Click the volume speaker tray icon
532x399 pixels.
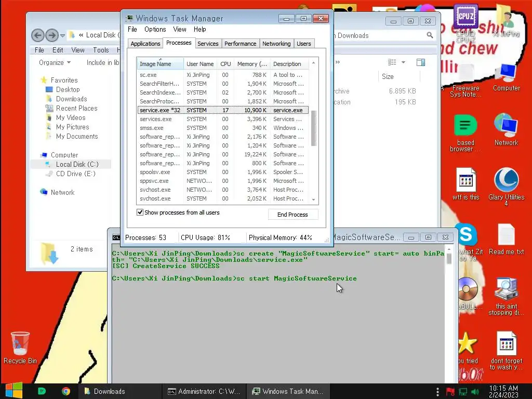tap(475, 392)
